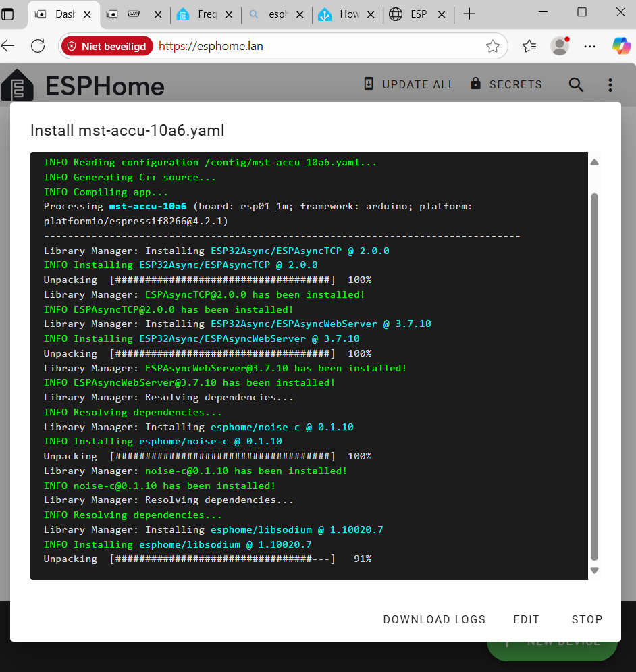Click the ESPHome house logo
This screenshot has height=672, width=636.
click(x=17, y=85)
